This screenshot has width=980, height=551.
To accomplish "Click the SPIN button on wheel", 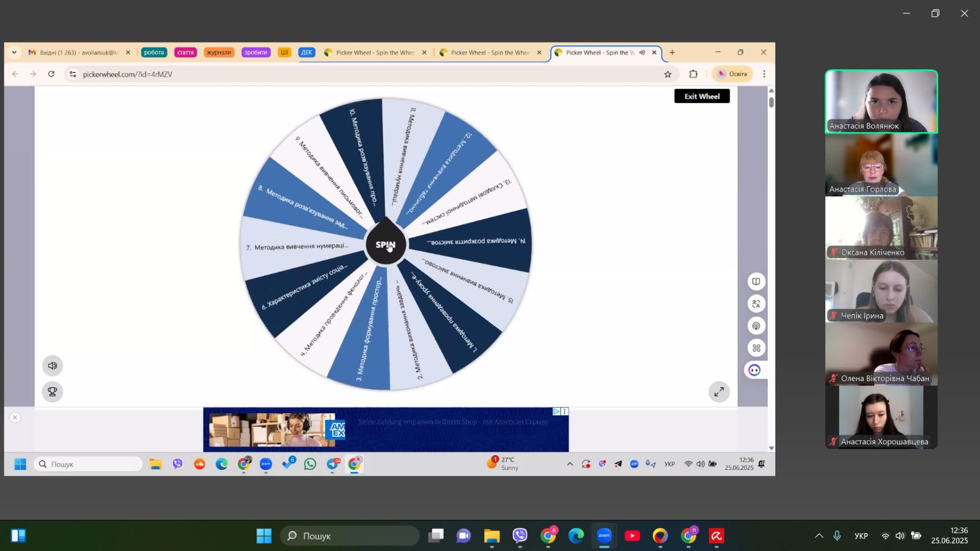I will point(385,245).
